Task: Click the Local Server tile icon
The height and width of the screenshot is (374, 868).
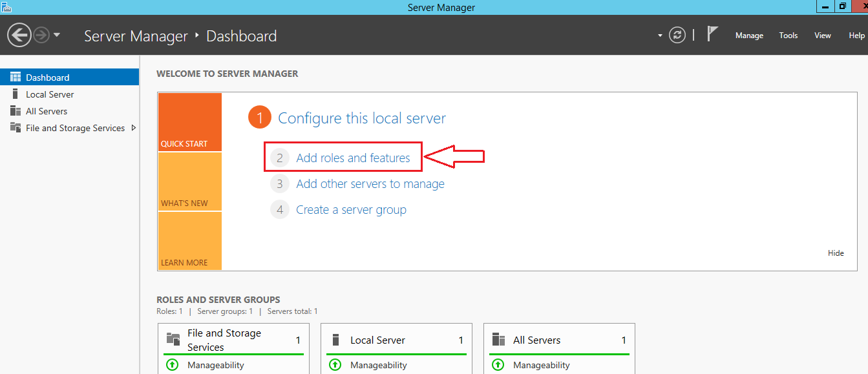Action: pyautogui.click(x=335, y=340)
